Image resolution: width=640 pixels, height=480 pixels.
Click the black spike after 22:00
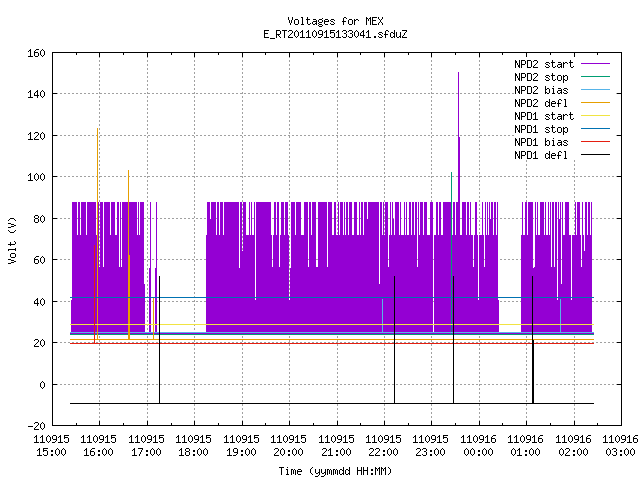(x=395, y=340)
